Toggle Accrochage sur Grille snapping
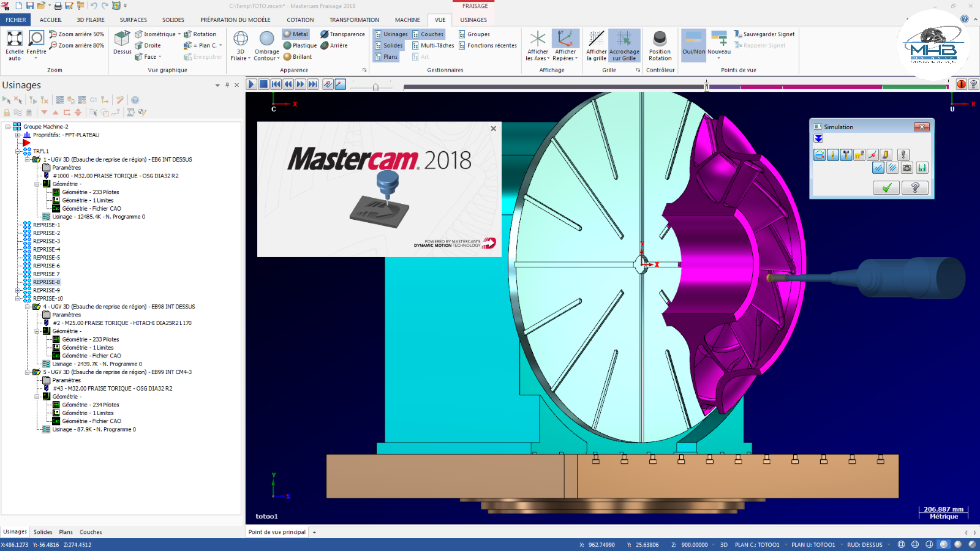 pos(624,45)
